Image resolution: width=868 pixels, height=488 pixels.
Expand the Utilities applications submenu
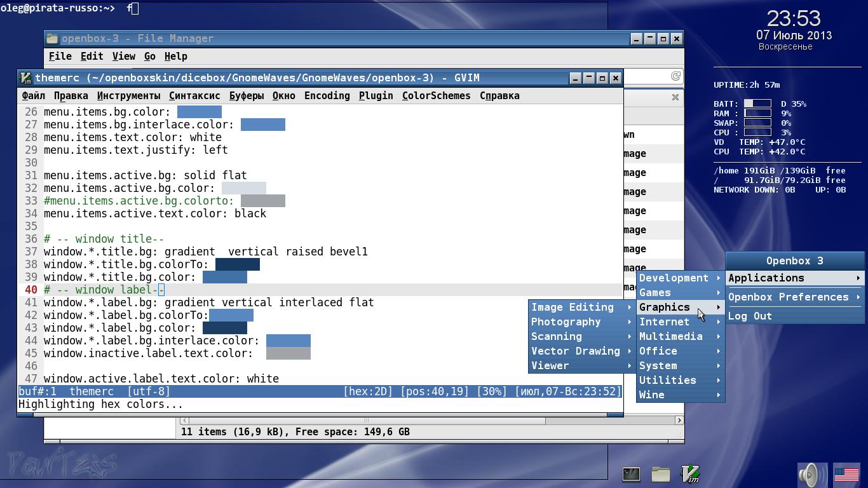coord(681,381)
